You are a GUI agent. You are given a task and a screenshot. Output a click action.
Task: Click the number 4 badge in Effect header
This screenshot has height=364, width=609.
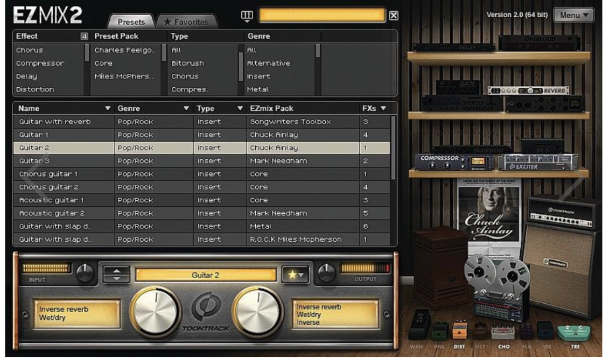click(84, 37)
